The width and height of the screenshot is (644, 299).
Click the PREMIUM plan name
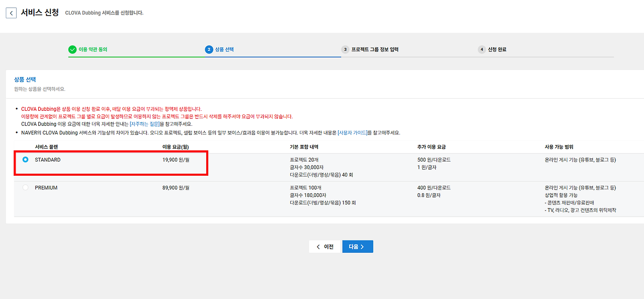[46, 187]
